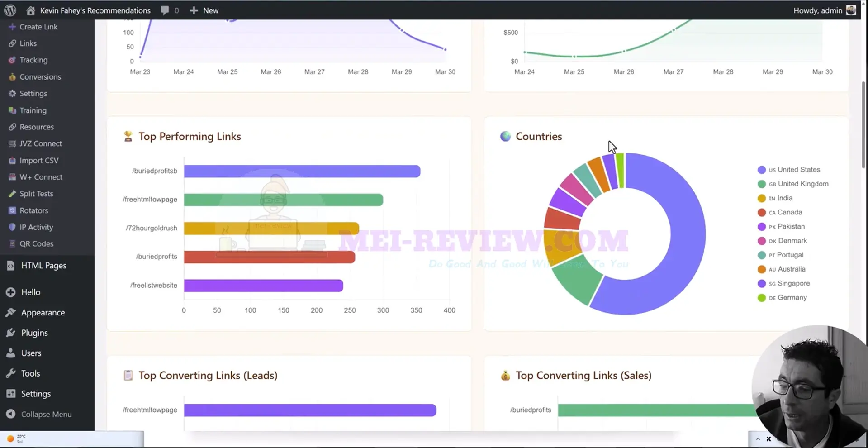Toggle Pakistan legend entry
Image resolution: width=868 pixels, height=448 pixels.
click(x=781, y=227)
